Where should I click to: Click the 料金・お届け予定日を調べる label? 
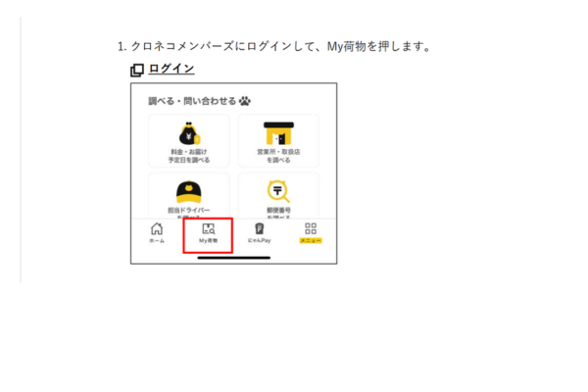point(189,156)
